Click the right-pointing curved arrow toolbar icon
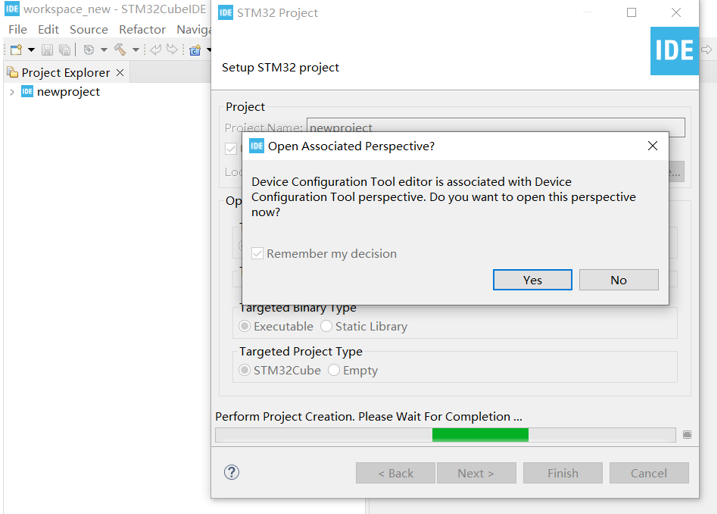Viewport: 717px width, 514px height. point(172,49)
